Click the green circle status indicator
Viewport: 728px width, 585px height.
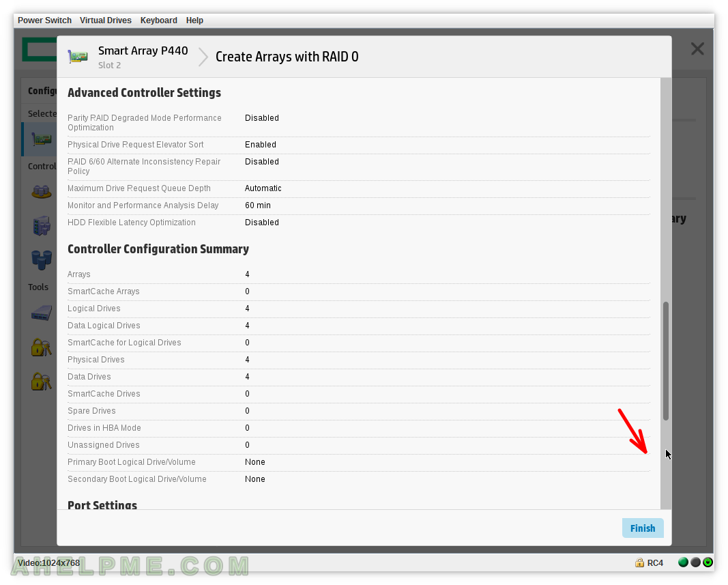683,562
